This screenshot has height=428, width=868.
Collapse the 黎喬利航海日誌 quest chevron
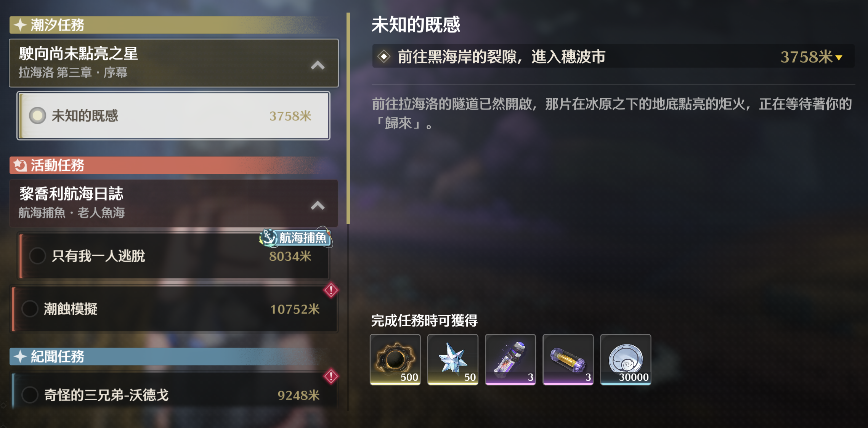tap(318, 205)
